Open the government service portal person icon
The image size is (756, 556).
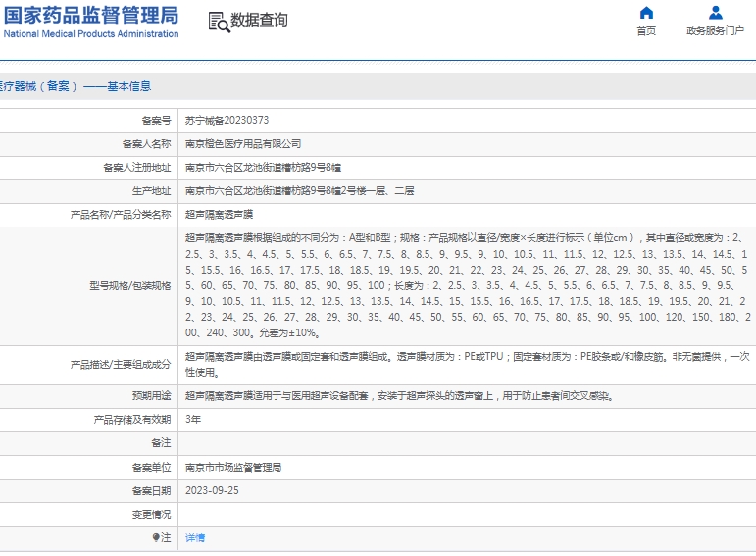[716, 13]
